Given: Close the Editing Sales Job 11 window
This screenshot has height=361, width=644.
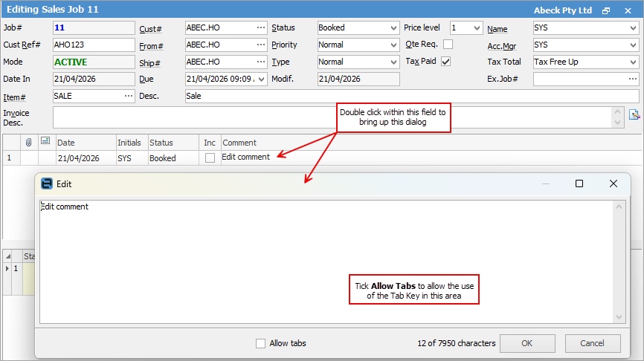Looking at the screenshot, I should (628, 10).
